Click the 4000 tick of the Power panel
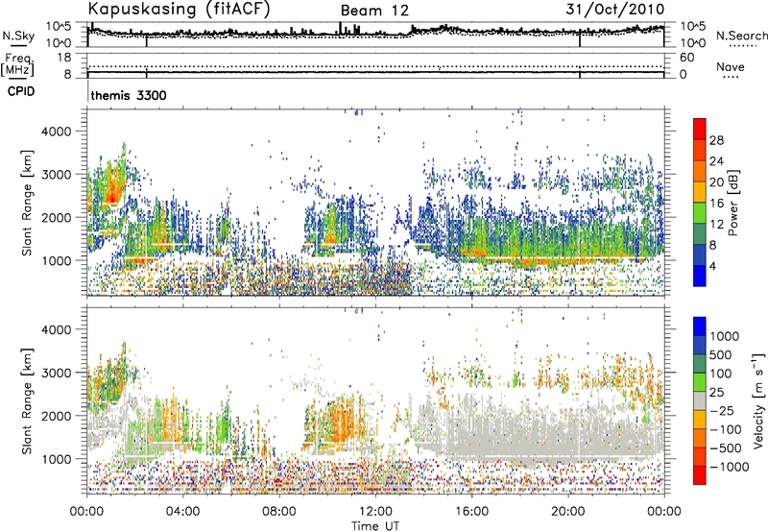The width and height of the screenshot is (768, 532). point(56,132)
